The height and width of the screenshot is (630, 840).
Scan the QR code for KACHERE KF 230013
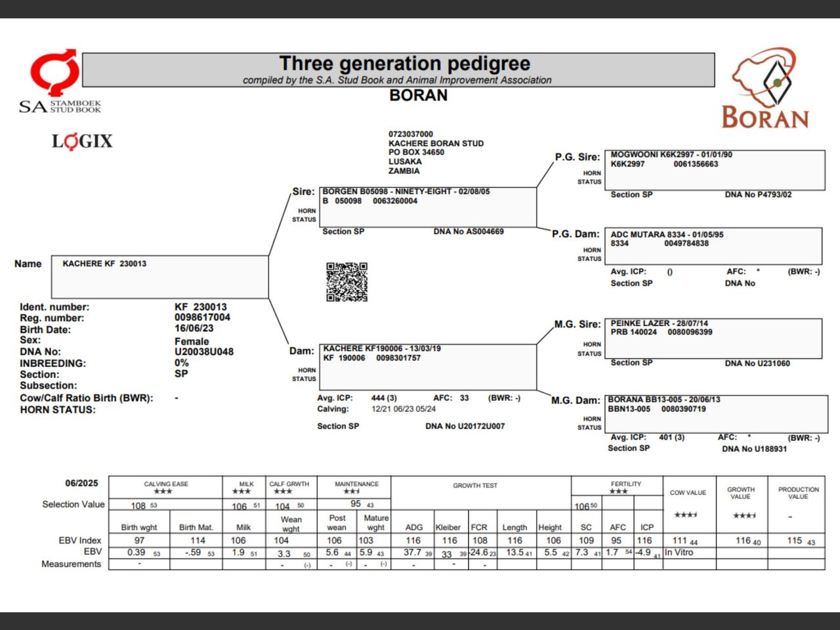tap(346, 281)
